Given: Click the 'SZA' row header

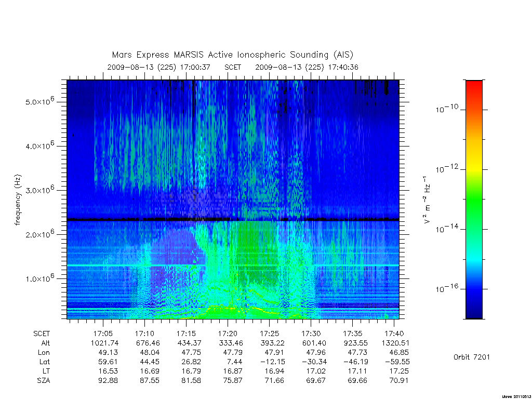Looking at the screenshot, I should [44, 380].
